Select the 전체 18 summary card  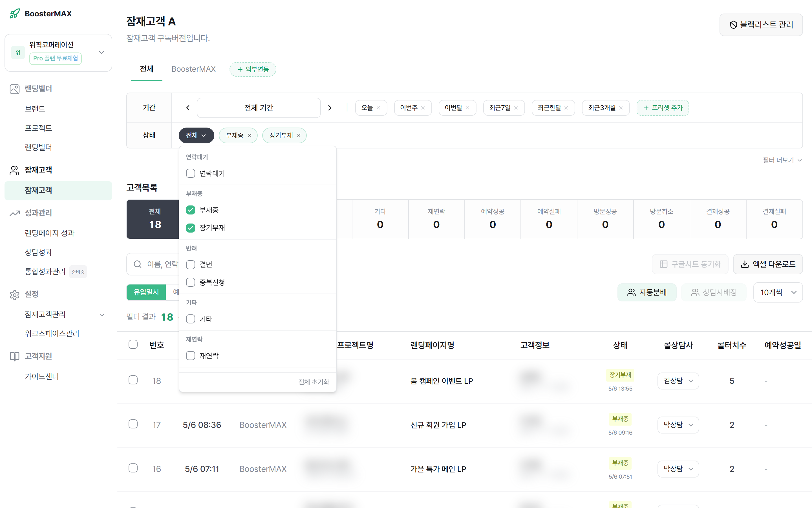153,219
